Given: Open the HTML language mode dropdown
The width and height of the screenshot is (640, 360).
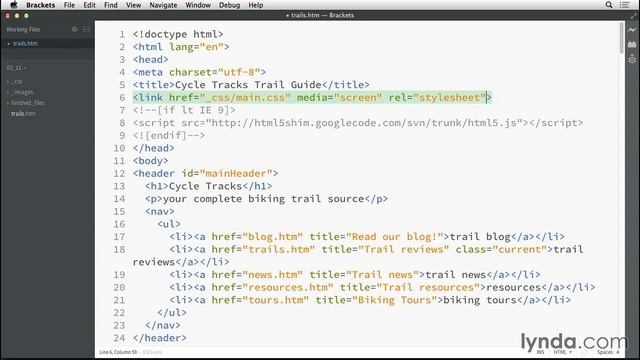Looking at the screenshot, I should pos(562,352).
